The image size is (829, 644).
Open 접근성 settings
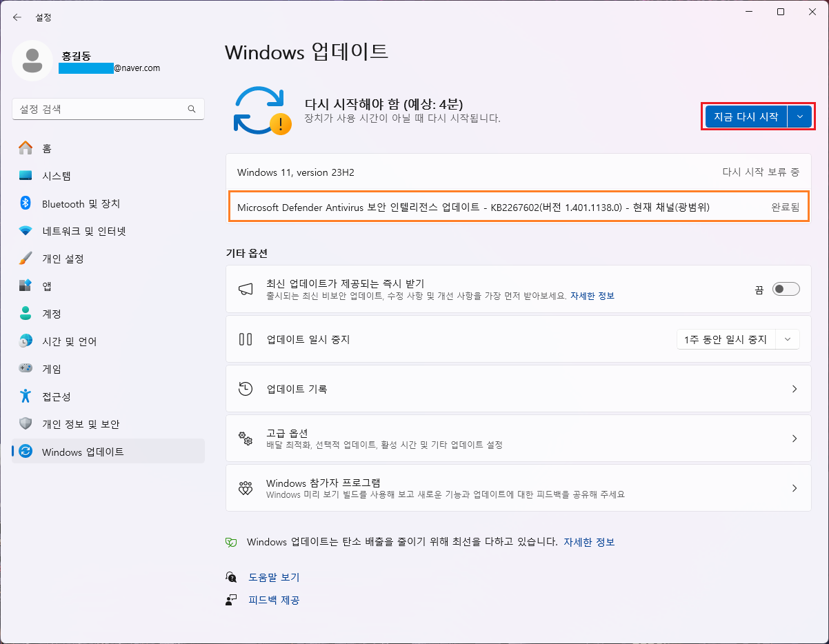[108, 396]
